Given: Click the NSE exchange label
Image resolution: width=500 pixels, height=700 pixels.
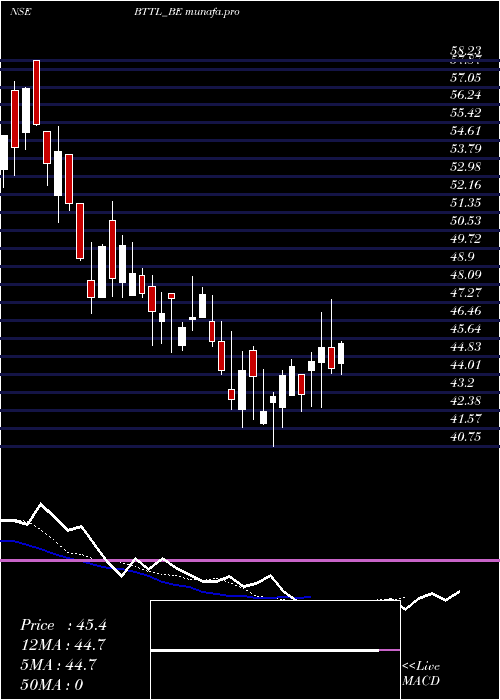Looking at the screenshot, I should pos(20,12).
